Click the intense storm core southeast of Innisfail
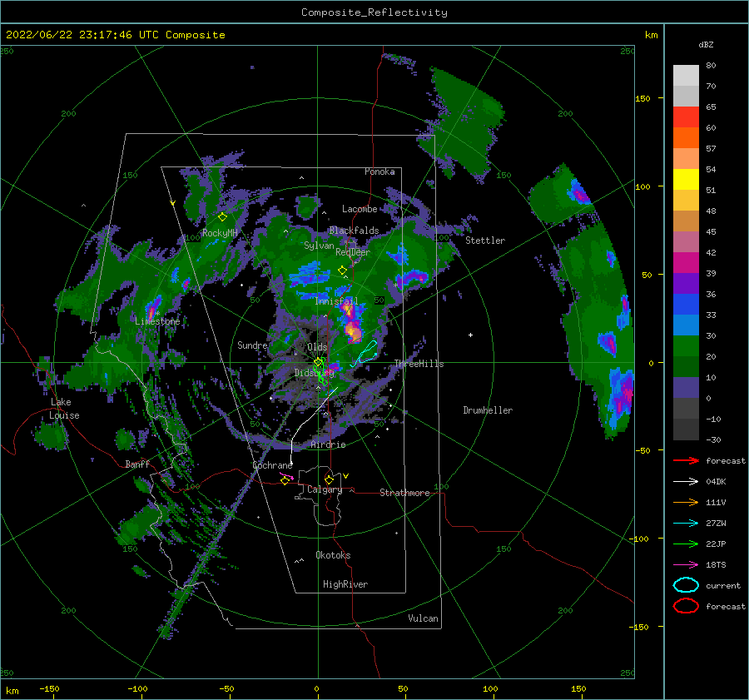 coord(353,330)
